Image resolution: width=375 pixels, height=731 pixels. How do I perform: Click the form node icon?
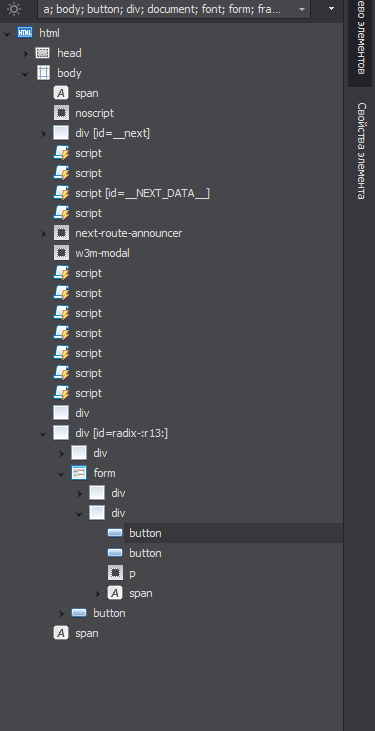coord(79,473)
